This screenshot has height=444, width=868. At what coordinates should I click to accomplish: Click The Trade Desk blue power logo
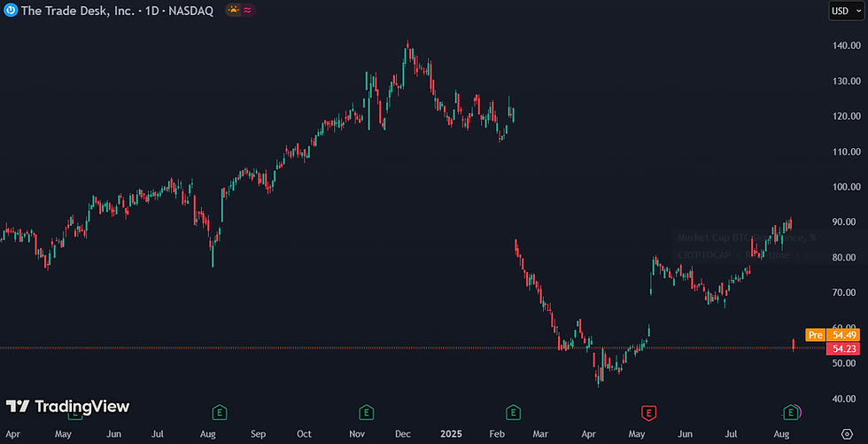[11, 11]
